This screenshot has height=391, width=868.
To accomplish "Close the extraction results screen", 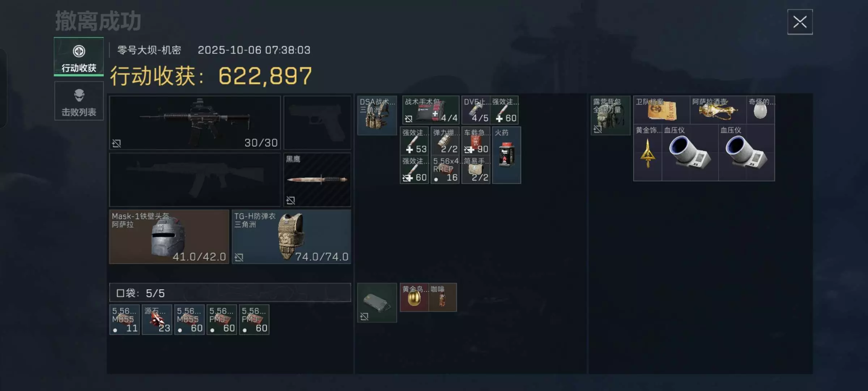I will pyautogui.click(x=800, y=22).
